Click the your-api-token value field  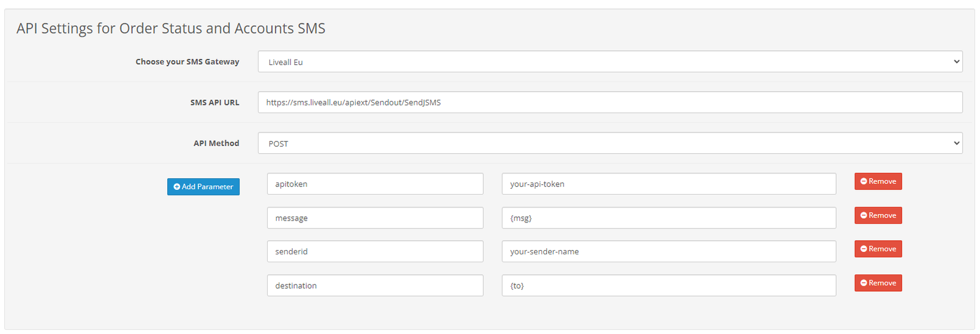[x=669, y=184]
